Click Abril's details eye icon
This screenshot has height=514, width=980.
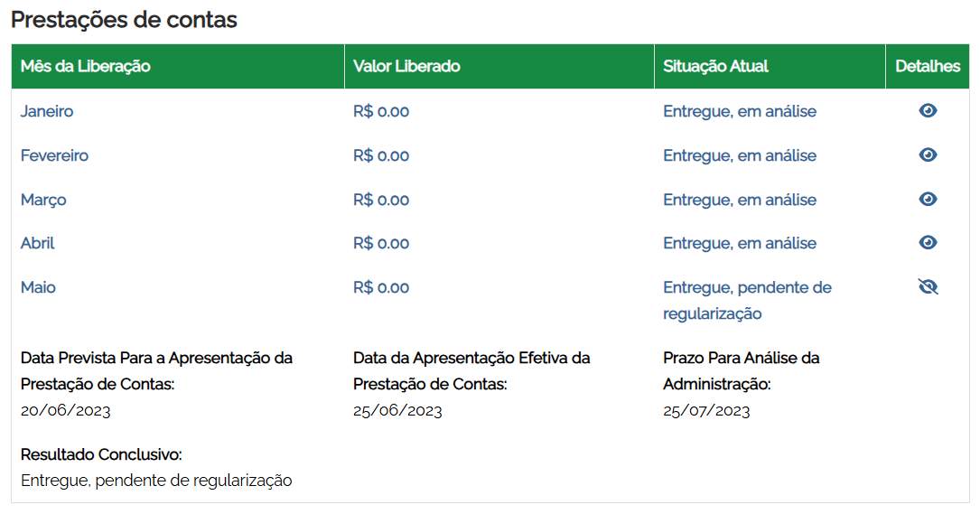point(928,243)
